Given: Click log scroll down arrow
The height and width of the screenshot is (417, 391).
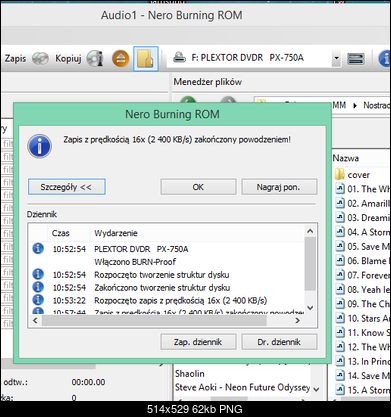Looking at the screenshot, I should point(310,307).
